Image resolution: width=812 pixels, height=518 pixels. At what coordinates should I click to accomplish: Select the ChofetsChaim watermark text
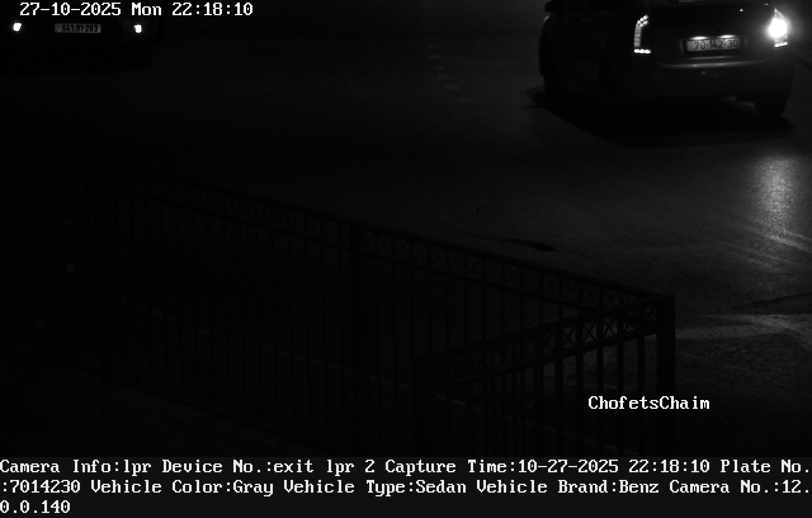click(x=648, y=403)
